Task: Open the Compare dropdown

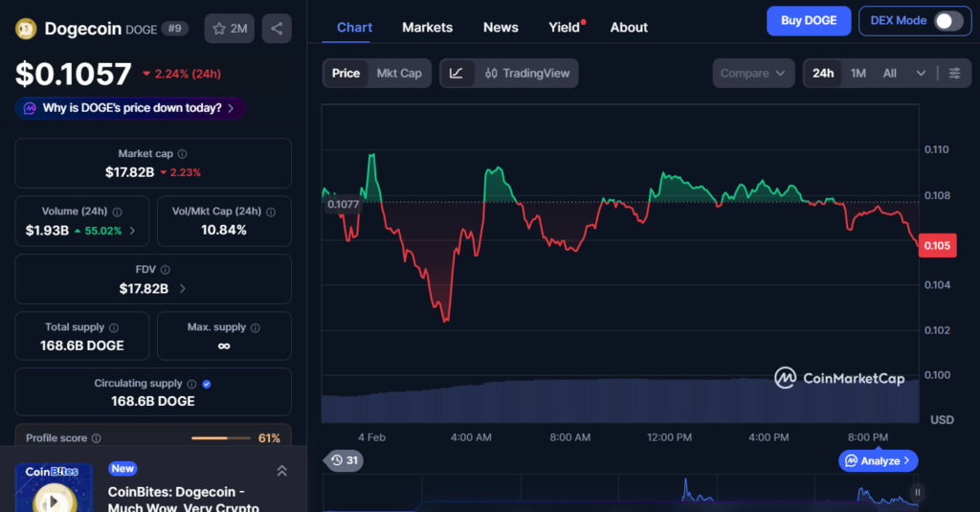Action: click(753, 74)
